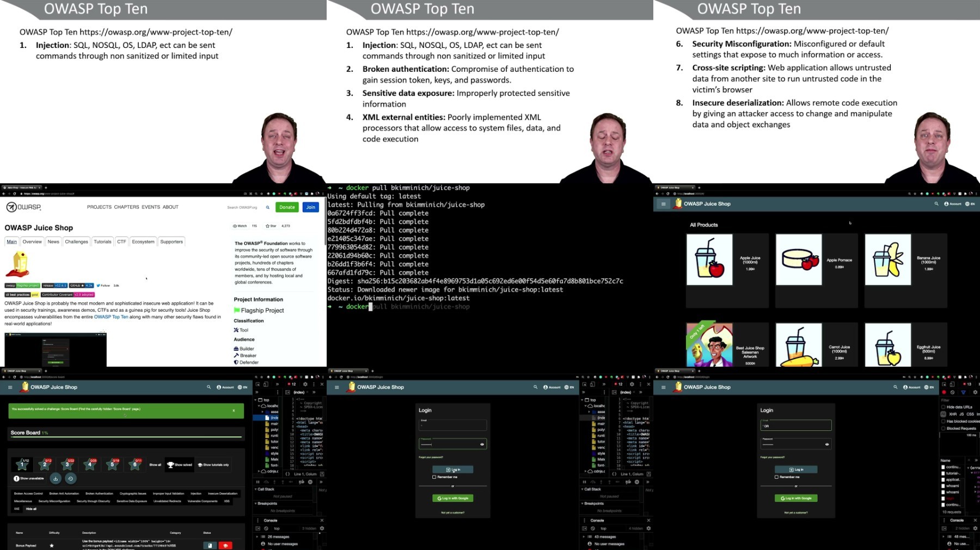The width and height of the screenshot is (980, 550).
Task: Click the Score Board backup download round icon
Action: pyautogui.click(x=56, y=479)
